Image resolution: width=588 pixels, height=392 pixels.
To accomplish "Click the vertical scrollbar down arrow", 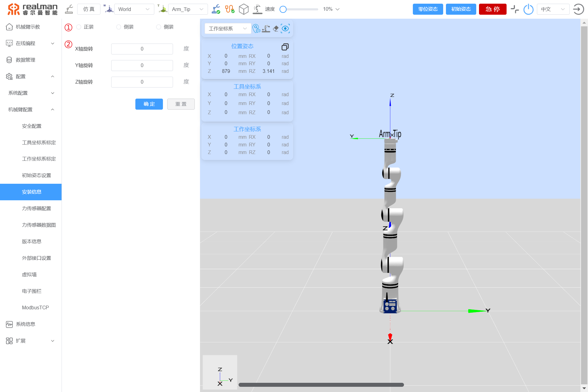I will point(584,388).
